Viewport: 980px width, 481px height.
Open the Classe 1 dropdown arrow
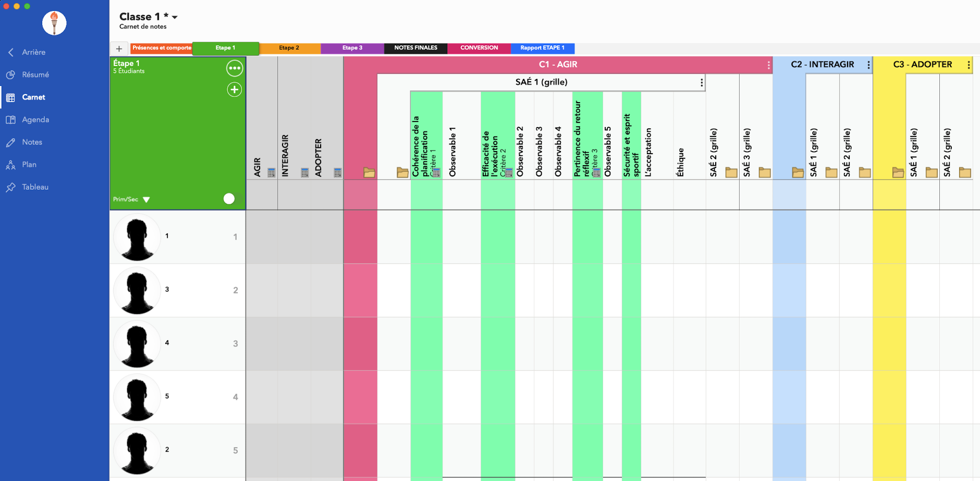[x=175, y=17]
